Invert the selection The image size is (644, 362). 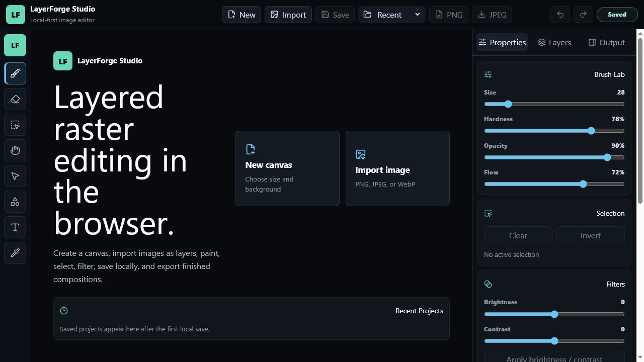click(591, 235)
